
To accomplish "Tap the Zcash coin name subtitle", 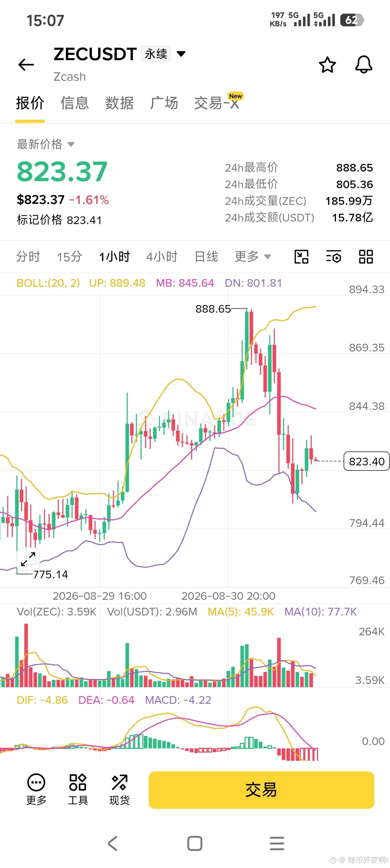I will coord(70,77).
